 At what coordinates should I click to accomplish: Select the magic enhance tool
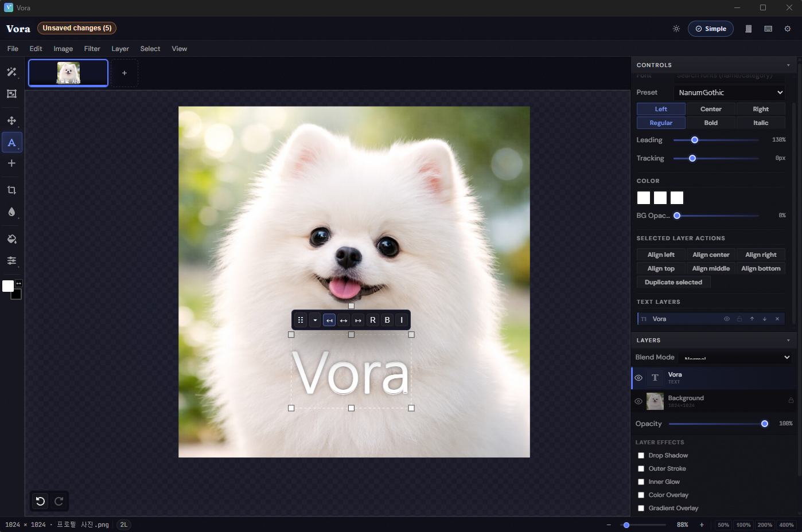[12, 72]
